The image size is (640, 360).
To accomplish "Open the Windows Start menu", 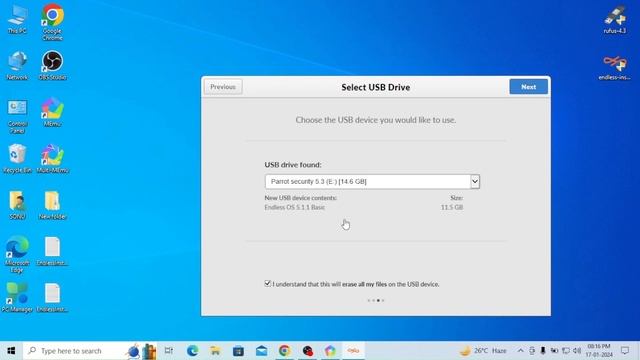I will [x=11, y=351].
